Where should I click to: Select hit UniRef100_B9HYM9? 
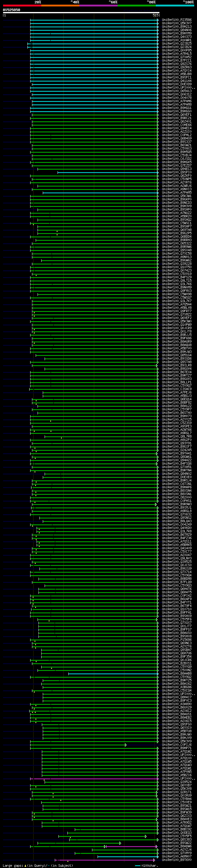[177, 33]
